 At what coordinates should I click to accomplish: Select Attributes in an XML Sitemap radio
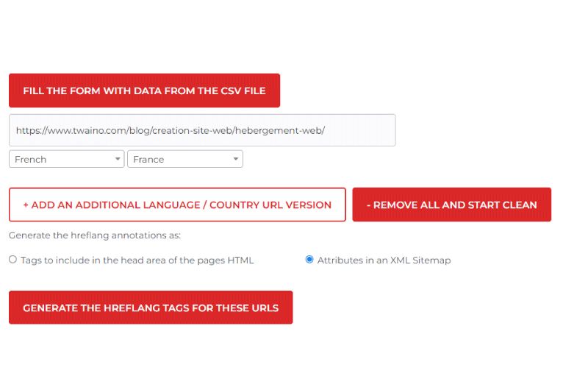(x=309, y=259)
